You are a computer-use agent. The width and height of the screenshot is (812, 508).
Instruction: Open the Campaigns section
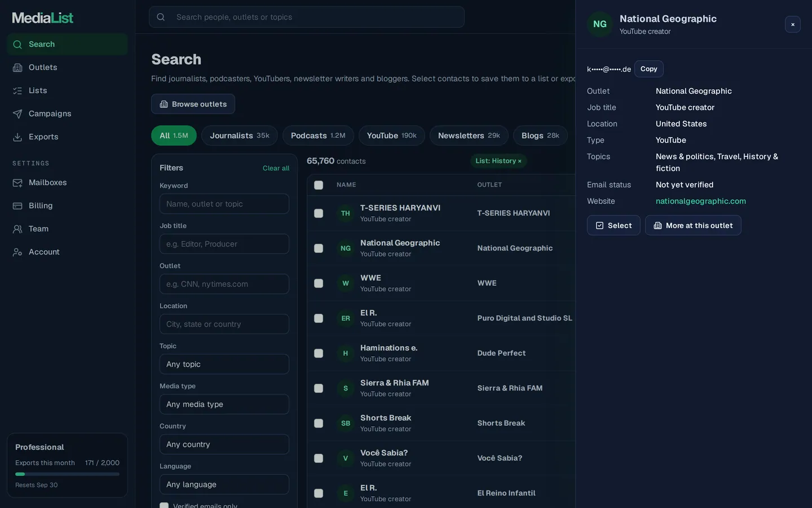[x=67, y=113]
